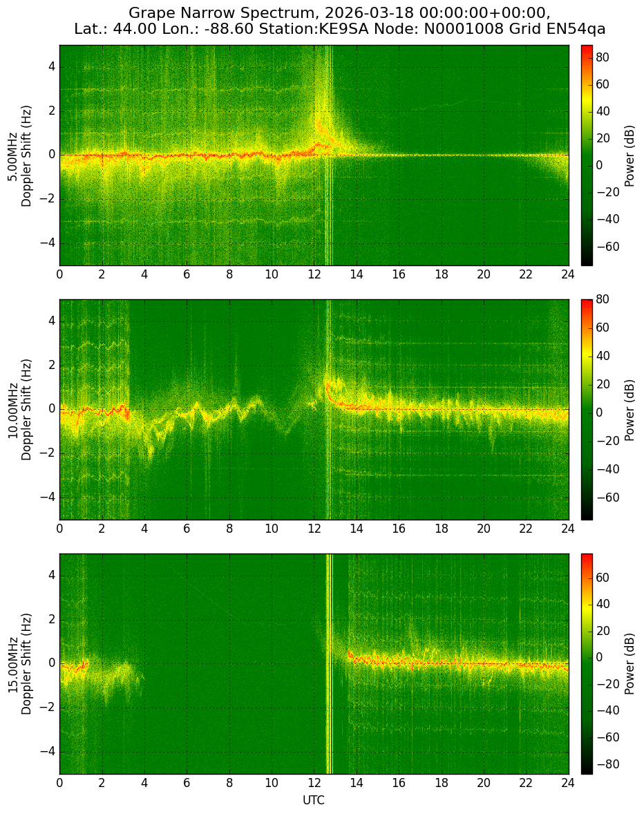The height and width of the screenshot is (814, 644).
Task: Click the 10.00MHz Doppler Shift axis label
Action: 19,410
